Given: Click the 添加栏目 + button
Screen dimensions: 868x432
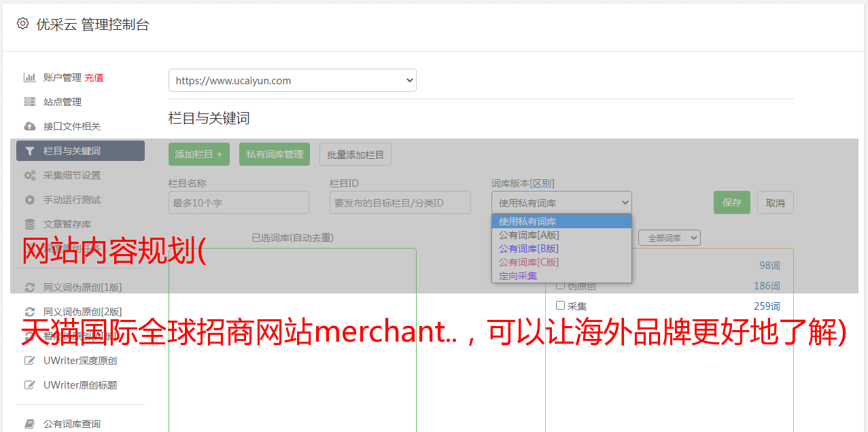Looking at the screenshot, I should click(199, 154).
